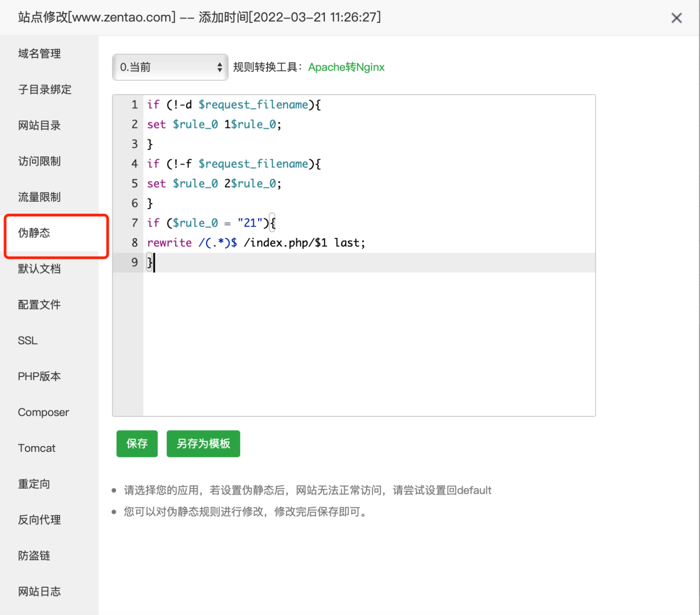Select the 网站目录 sidebar item
700x615 pixels.
[39, 125]
